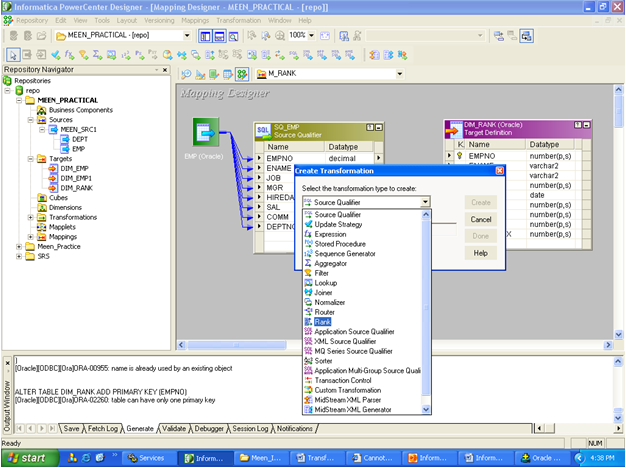Click the key icon beside EMPNO in DIM_RANK
Viewport: 626px width, 468px height.
460,156
